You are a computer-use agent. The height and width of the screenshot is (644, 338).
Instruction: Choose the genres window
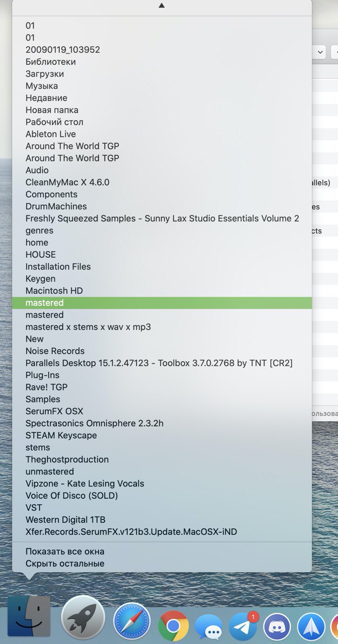coord(162,230)
